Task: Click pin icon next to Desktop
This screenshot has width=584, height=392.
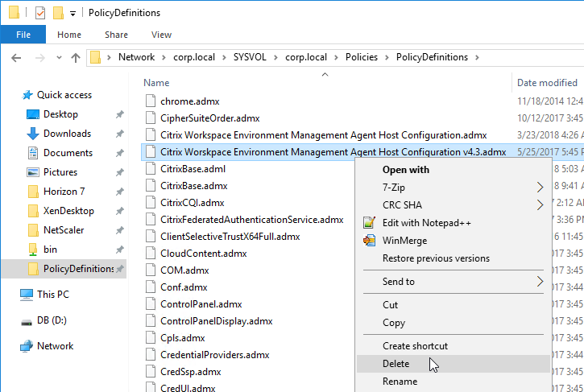Action: (119, 114)
